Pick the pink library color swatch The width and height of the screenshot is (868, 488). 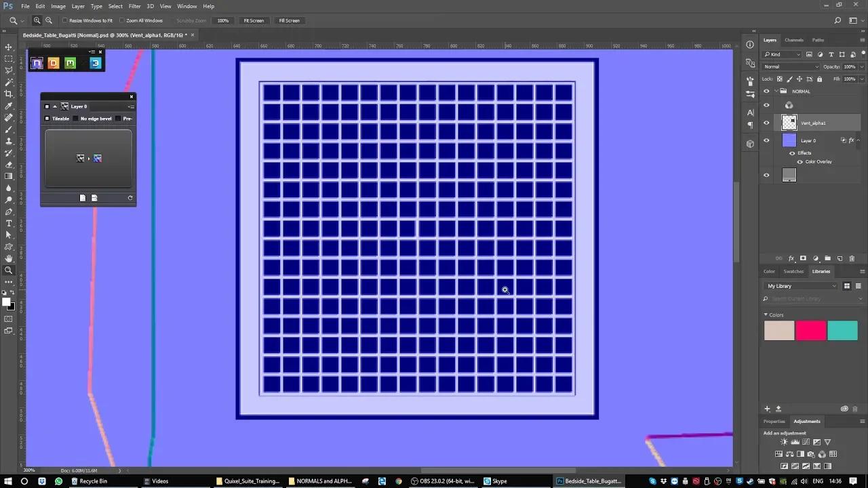[x=810, y=331]
